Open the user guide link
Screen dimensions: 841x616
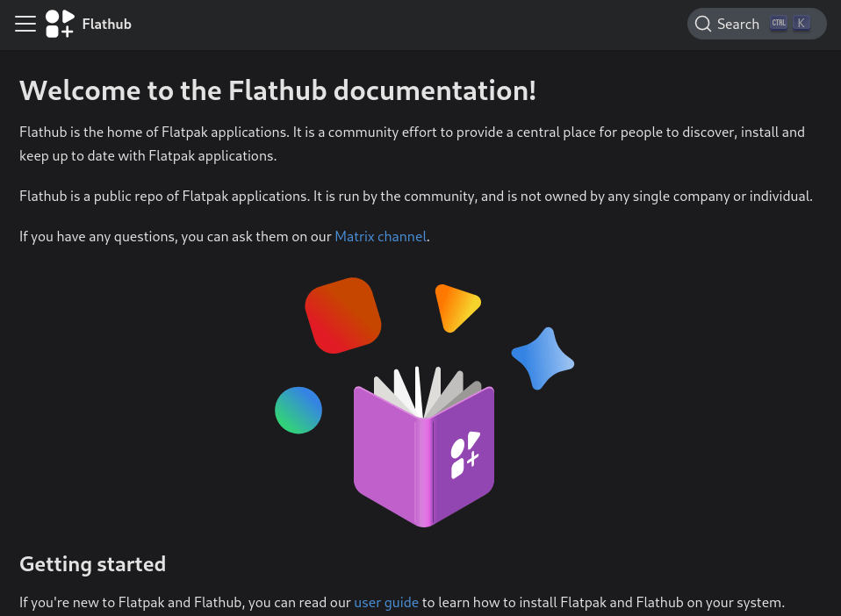386,603
